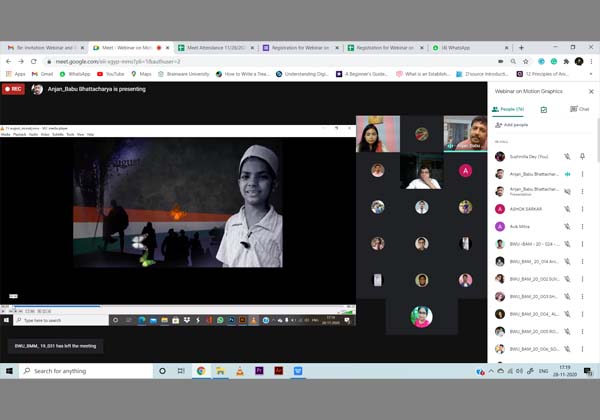Switch to Chrome on the host taskbar
Screen dimensions: 600x420
(201, 371)
